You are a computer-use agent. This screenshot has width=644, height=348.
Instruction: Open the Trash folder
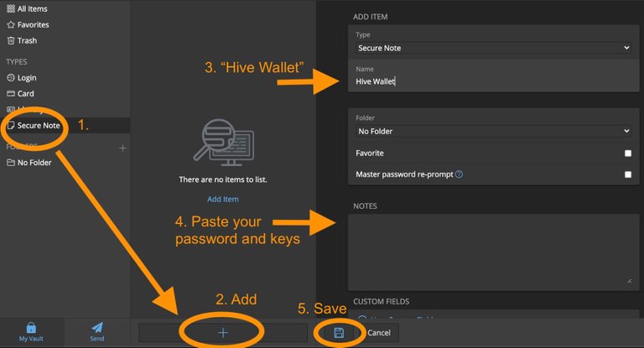[x=22, y=41]
